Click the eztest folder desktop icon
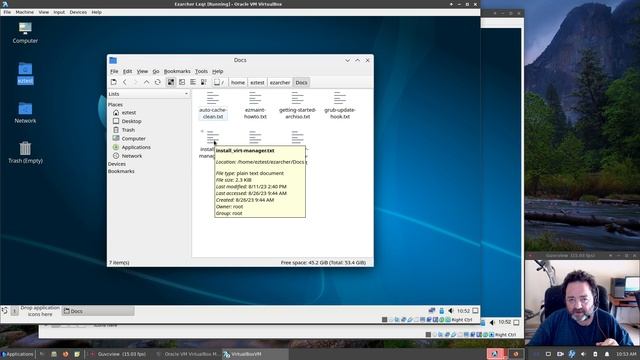Image resolution: width=640 pixels, height=360 pixels. point(25,73)
